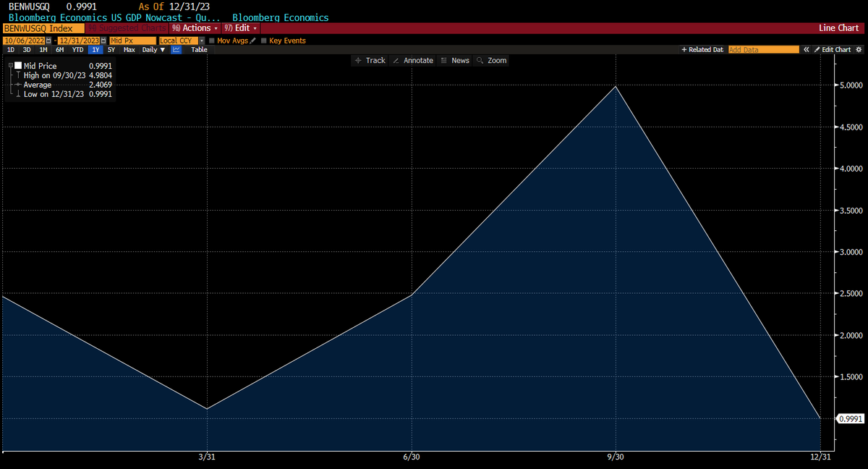Select the 1M time range

[x=43, y=50]
